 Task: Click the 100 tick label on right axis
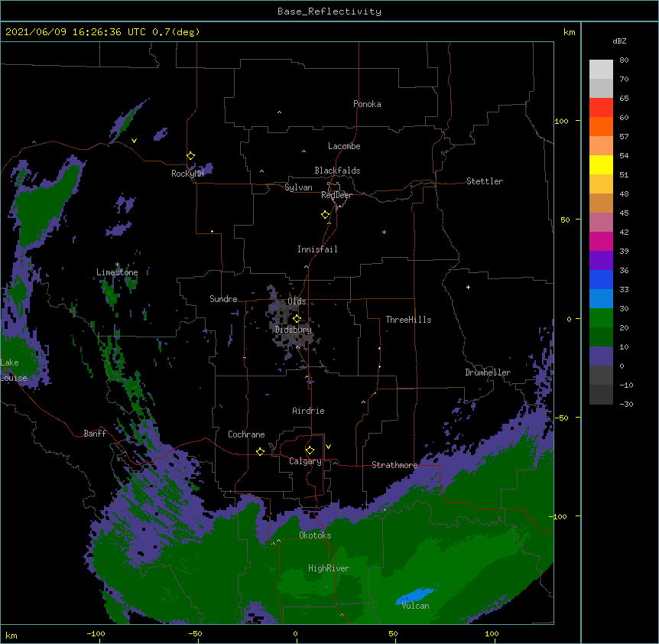[x=561, y=122]
